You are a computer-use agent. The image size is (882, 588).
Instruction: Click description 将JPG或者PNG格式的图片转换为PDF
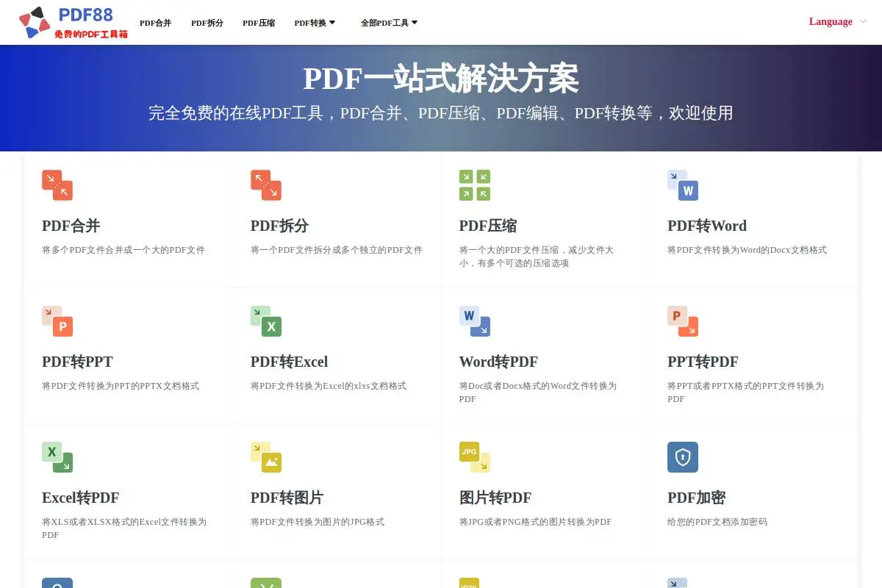point(535,522)
